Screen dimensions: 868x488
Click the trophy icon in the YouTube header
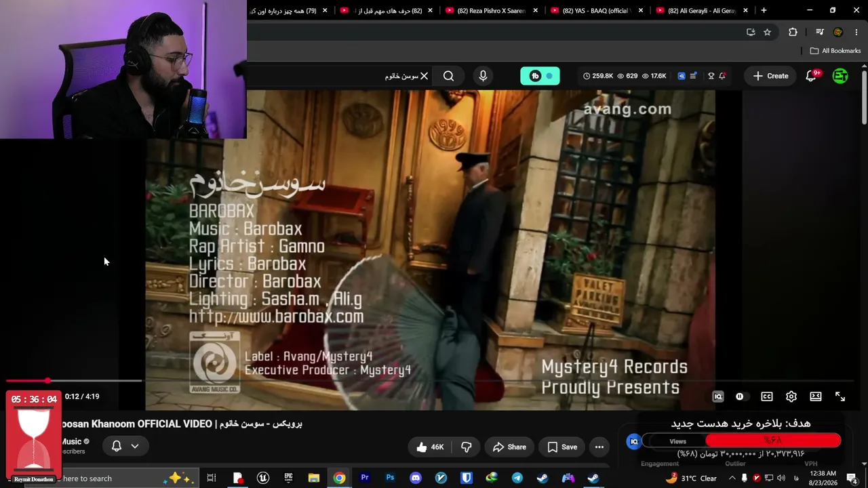point(711,76)
